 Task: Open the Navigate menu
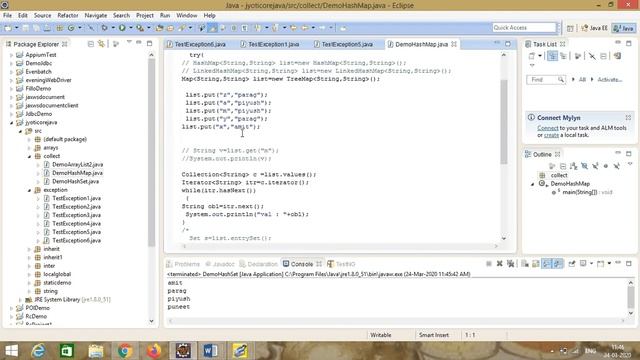coord(96,16)
